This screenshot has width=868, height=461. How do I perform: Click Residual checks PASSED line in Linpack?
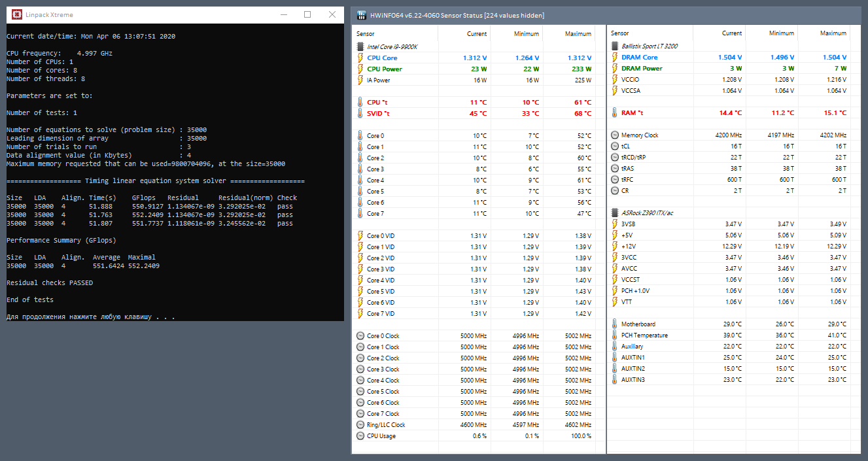[50, 283]
